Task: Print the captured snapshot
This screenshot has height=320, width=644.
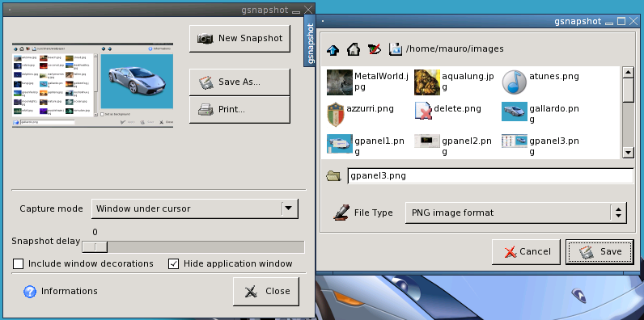Action: (239, 110)
